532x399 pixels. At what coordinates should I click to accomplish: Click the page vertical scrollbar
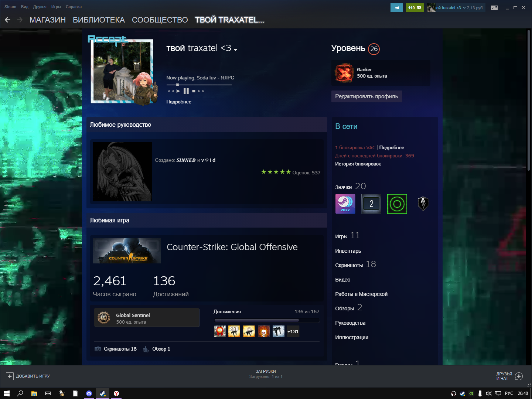pyautogui.click(x=529, y=100)
